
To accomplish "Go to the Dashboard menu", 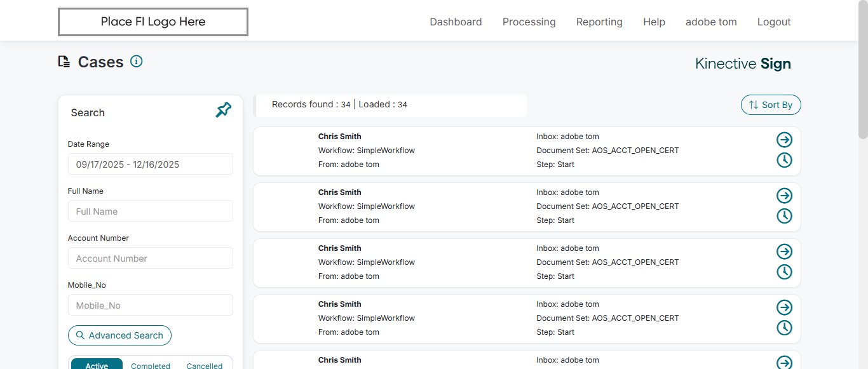I will 456,22.
